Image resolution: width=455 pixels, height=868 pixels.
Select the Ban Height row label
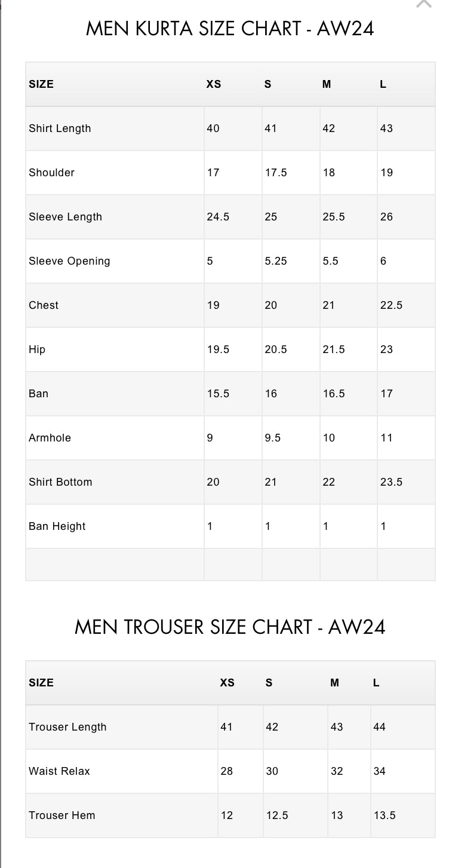point(57,526)
